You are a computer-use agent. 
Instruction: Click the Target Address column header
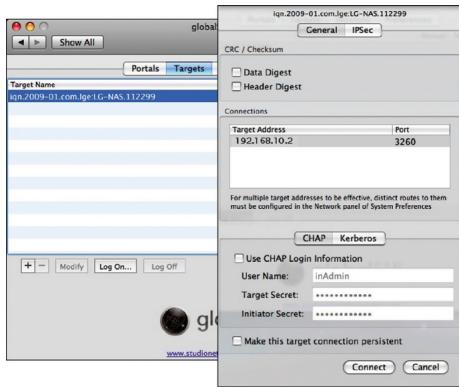click(311, 130)
